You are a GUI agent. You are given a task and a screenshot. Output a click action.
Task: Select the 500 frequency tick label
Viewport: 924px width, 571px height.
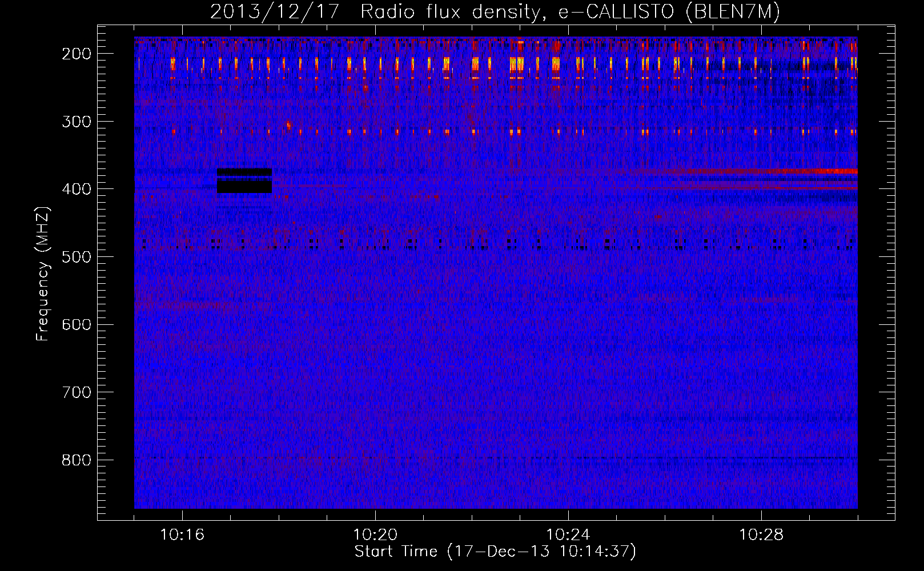[77, 257]
